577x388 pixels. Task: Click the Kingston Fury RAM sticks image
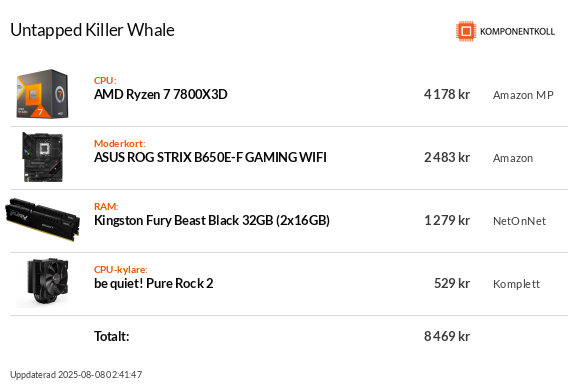pos(43,220)
